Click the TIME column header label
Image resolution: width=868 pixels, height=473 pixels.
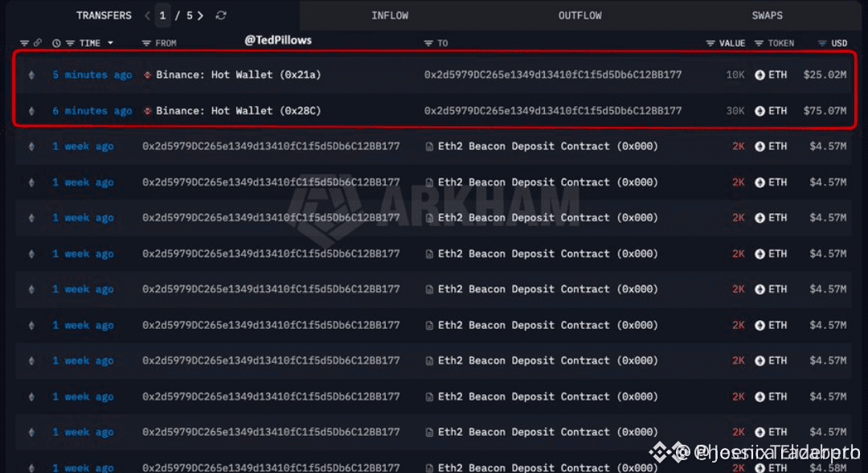(90, 43)
